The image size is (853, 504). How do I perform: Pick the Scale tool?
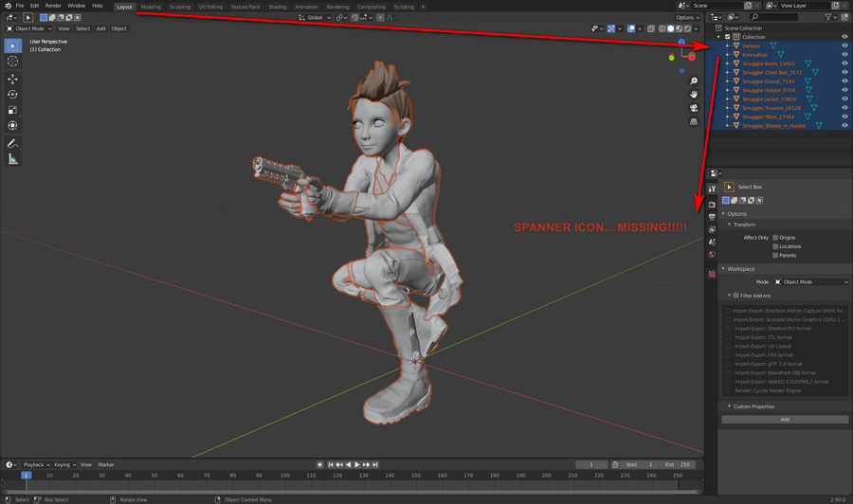(12, 110)
